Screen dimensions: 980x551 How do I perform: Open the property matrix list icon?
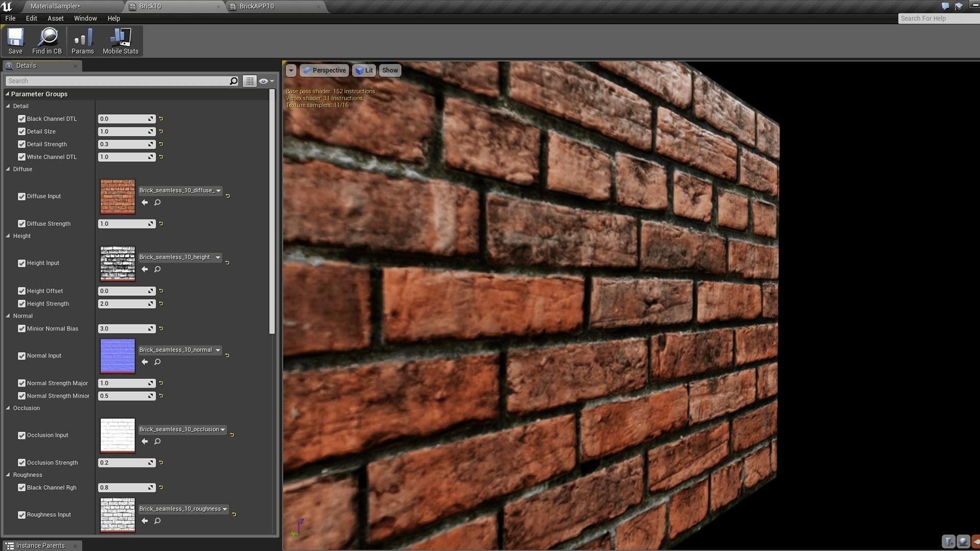[x=249, y=81]
